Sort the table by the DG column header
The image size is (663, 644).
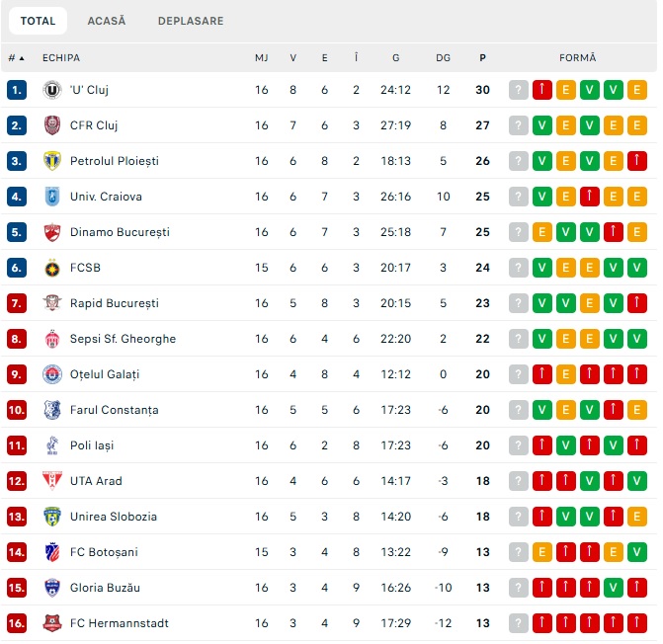(443, 58)
